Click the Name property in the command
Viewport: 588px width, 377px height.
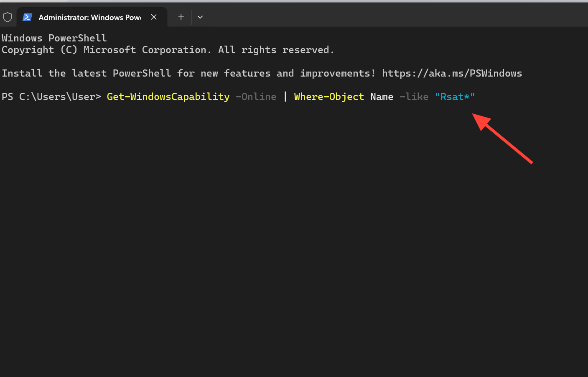[x=382, y=97]
